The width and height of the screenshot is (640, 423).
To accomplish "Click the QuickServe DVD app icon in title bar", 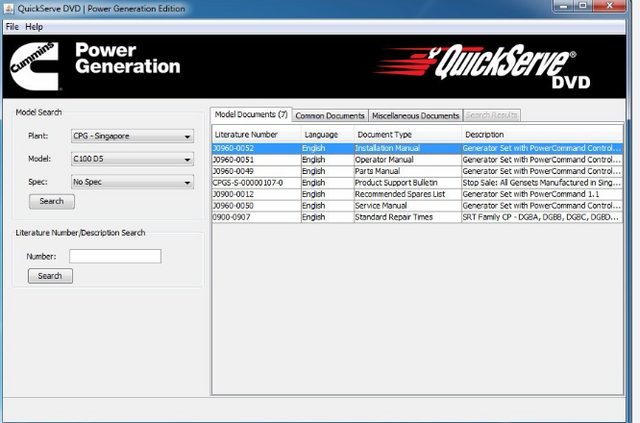I will 9,8.
